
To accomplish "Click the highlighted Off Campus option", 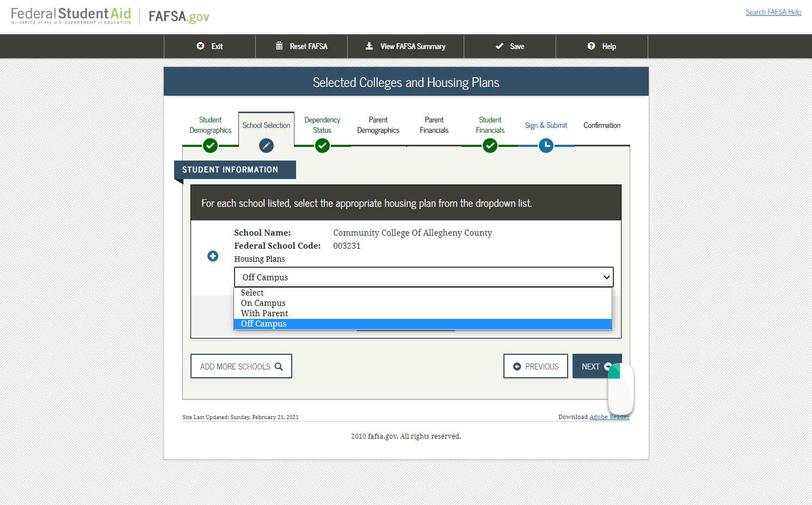I will [x=263, y=323].
